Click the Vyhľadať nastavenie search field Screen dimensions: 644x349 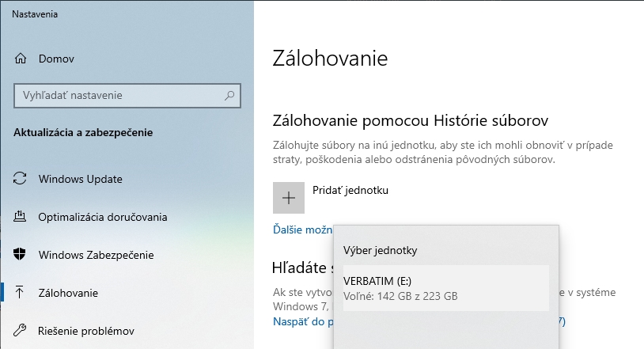(x=119, y=96)
